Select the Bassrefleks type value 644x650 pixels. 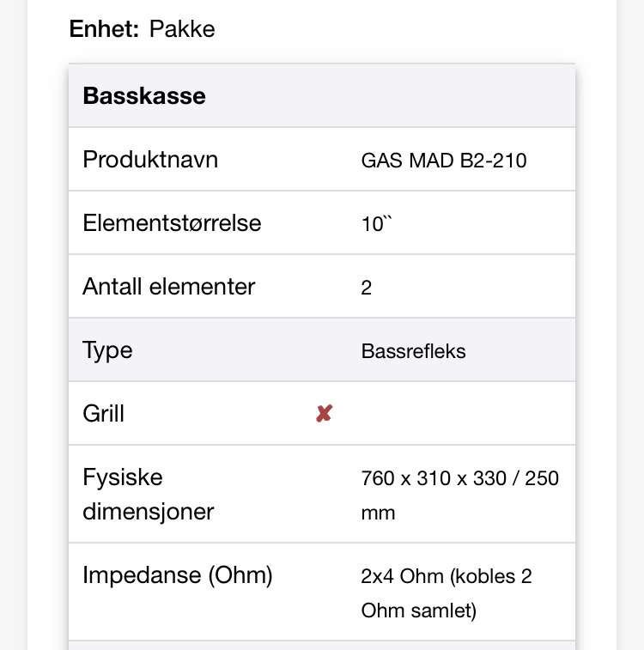(x=413, y=351)
